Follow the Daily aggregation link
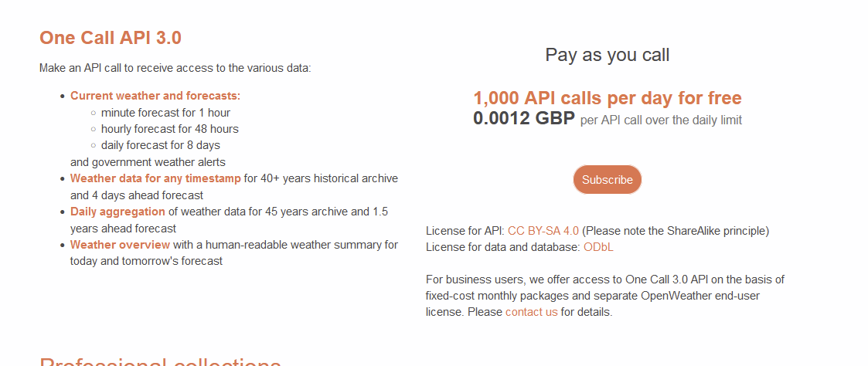This screenshot has width=868, height=366. coord(117,212)
